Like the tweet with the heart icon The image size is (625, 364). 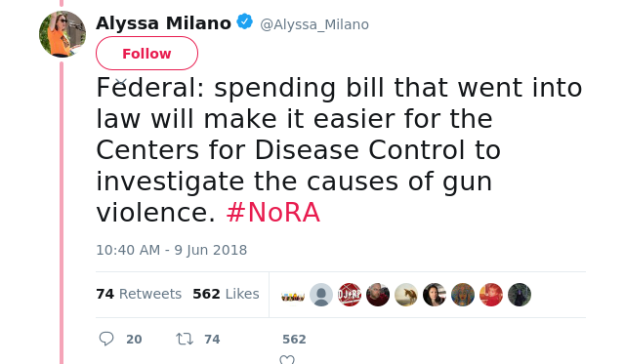(x=287, y=359)
